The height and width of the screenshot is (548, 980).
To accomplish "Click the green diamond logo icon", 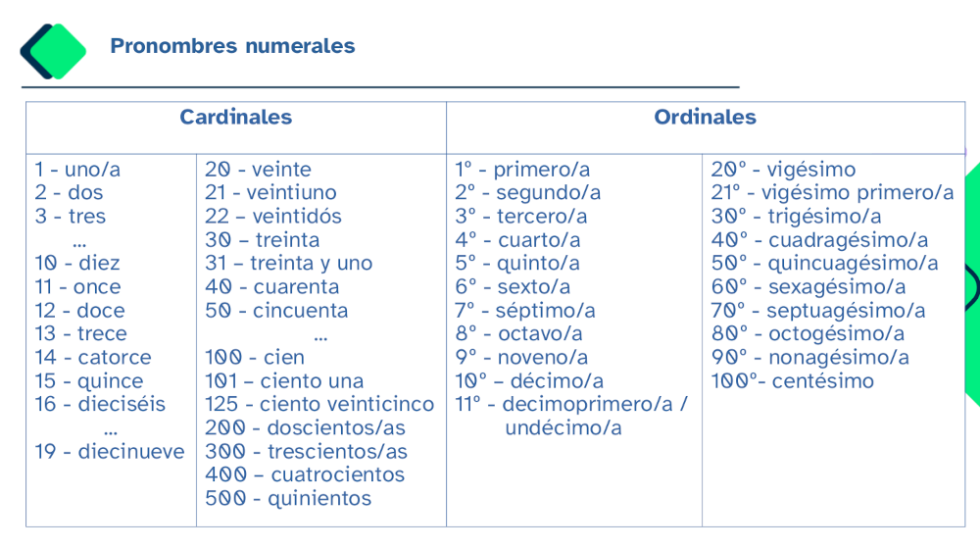I will 57,50.
